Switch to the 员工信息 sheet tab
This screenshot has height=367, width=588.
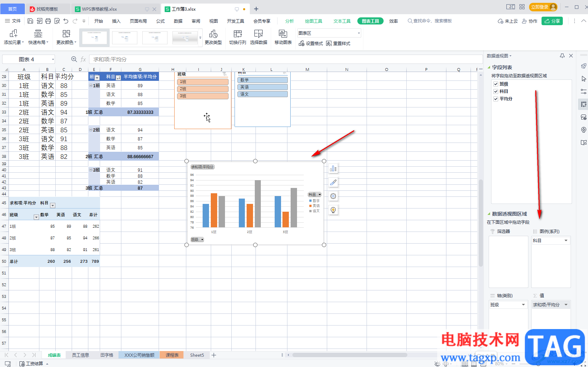[81, 355]
